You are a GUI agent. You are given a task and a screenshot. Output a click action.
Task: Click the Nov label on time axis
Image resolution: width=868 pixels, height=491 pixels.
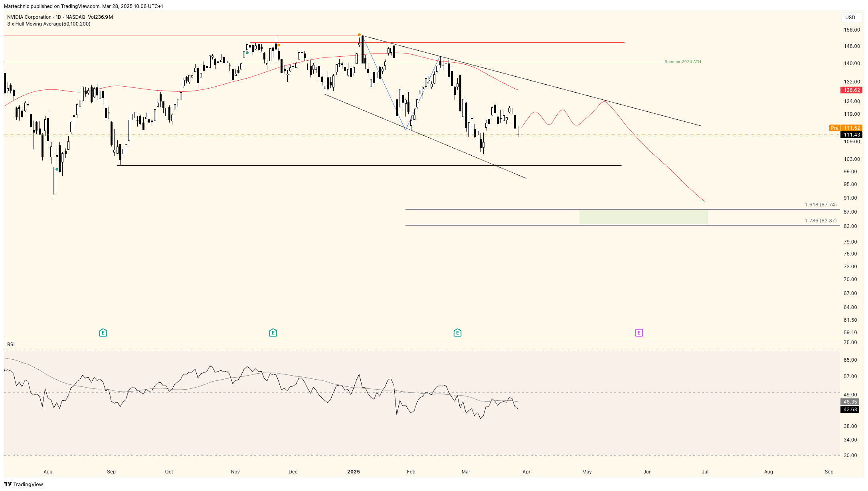(235, 472)
